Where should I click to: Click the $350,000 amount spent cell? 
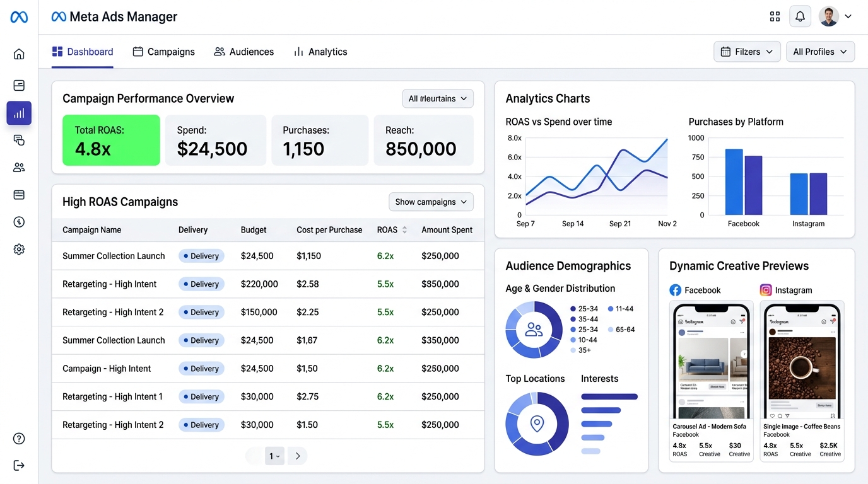click(440, 340)
